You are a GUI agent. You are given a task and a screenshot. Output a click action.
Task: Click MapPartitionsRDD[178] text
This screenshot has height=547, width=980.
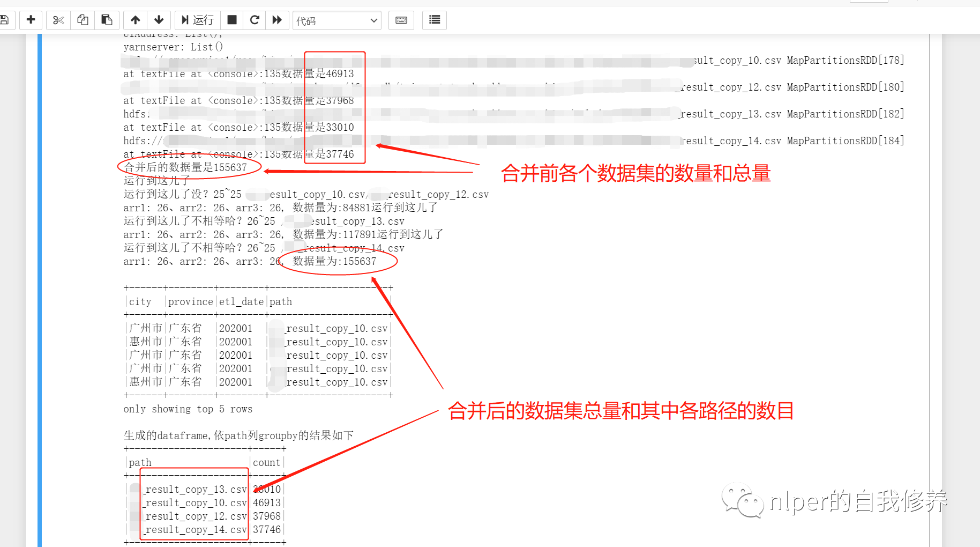[x=846, y=60]
